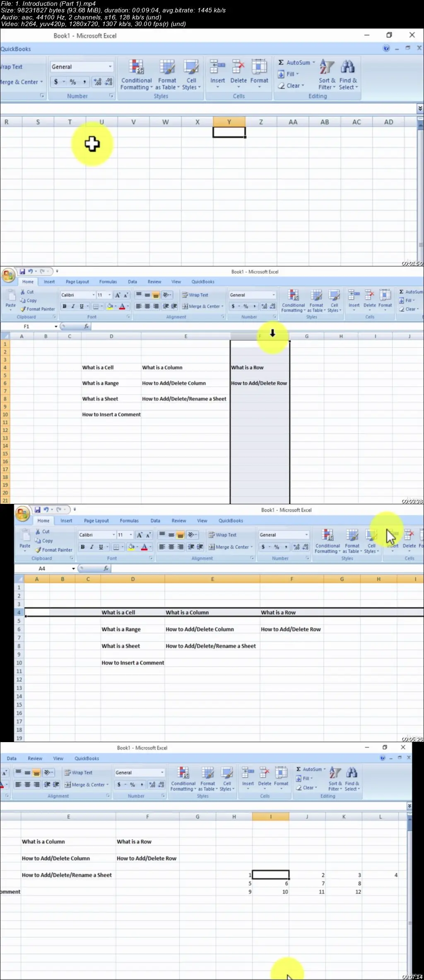Open the QuickBooks tab in the 00:07:14 frame
Viewport: 424px width, 980px height.
pyautogui.click(x=87, y=759)
